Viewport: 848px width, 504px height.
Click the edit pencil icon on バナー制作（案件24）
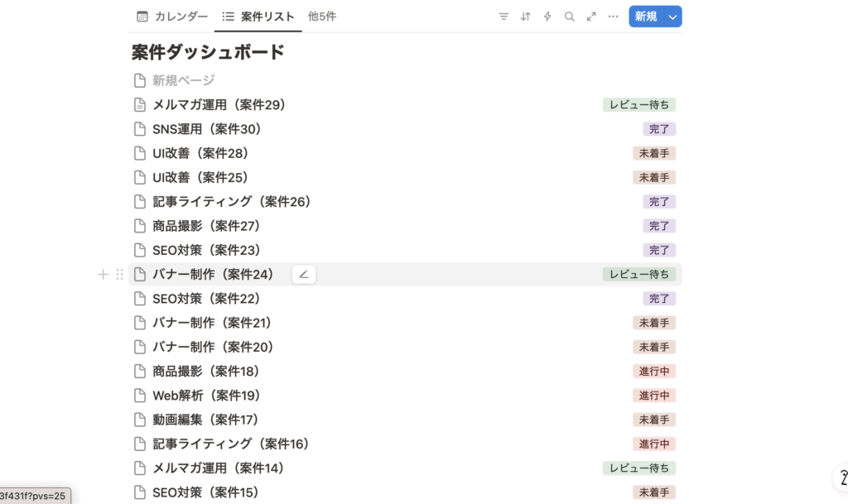point(304,275)
